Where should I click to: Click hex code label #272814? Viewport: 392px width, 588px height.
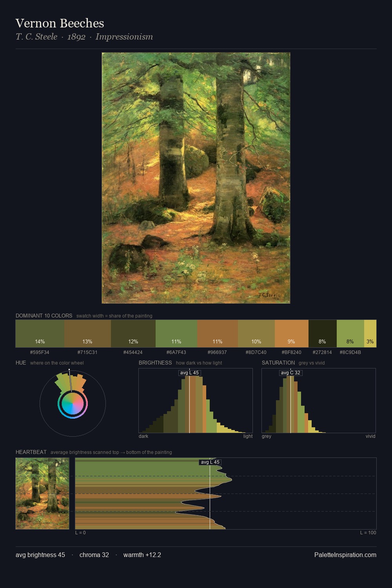[323, 352]
